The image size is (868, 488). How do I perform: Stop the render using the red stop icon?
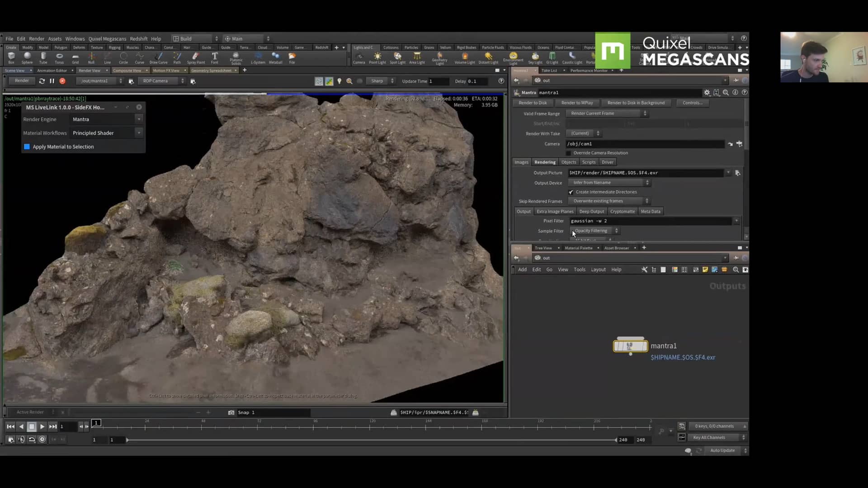[x=62, y=81]
